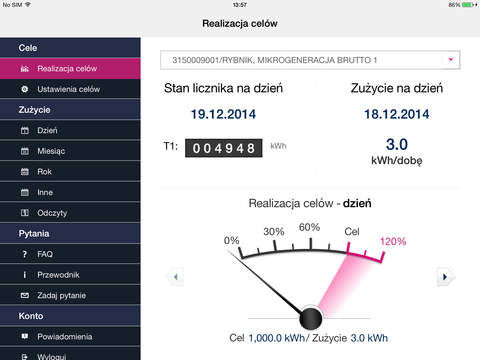Open Powiadomienia notifications

[x=70, y=336]
